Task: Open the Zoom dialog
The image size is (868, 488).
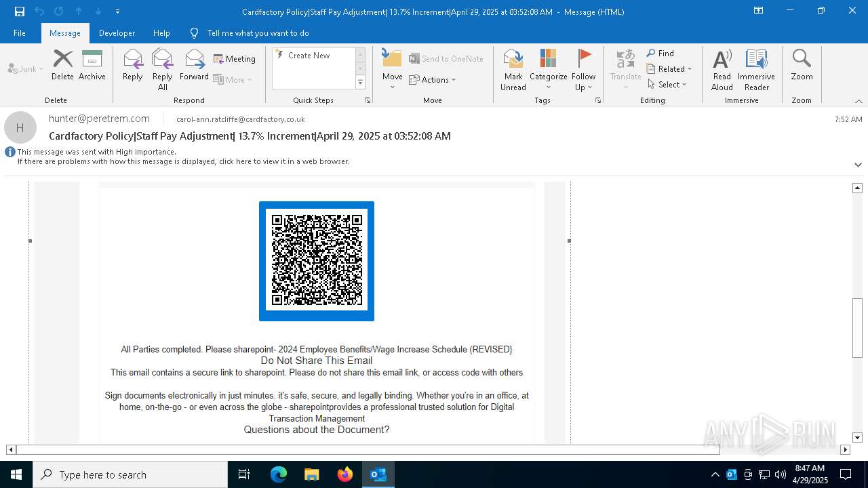Action: tap(802, 66)
